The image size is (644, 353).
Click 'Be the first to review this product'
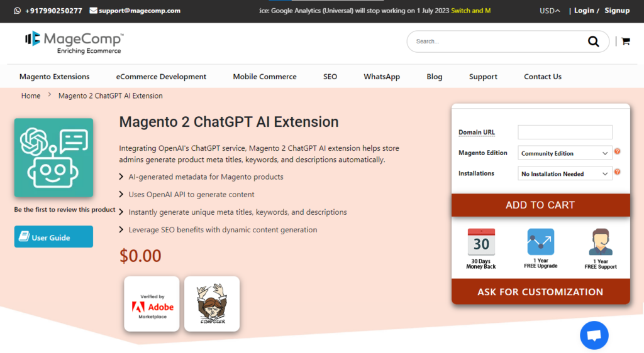click(65, 210)
